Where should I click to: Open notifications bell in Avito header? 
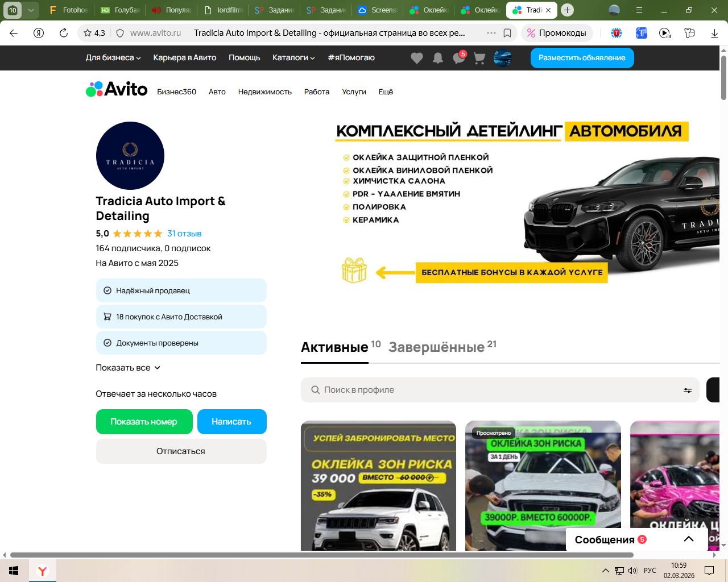(x=438, y=58)
